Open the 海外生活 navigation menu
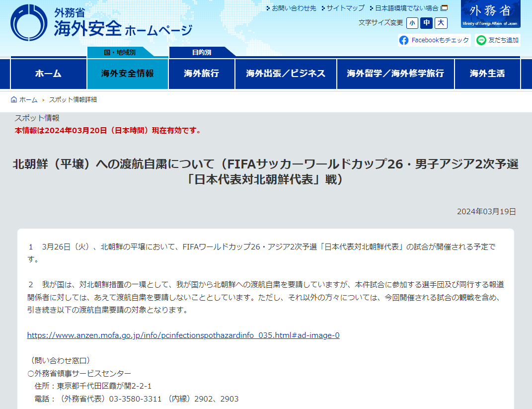The width and height of the screenshot is (532, 409). (487, 74)
